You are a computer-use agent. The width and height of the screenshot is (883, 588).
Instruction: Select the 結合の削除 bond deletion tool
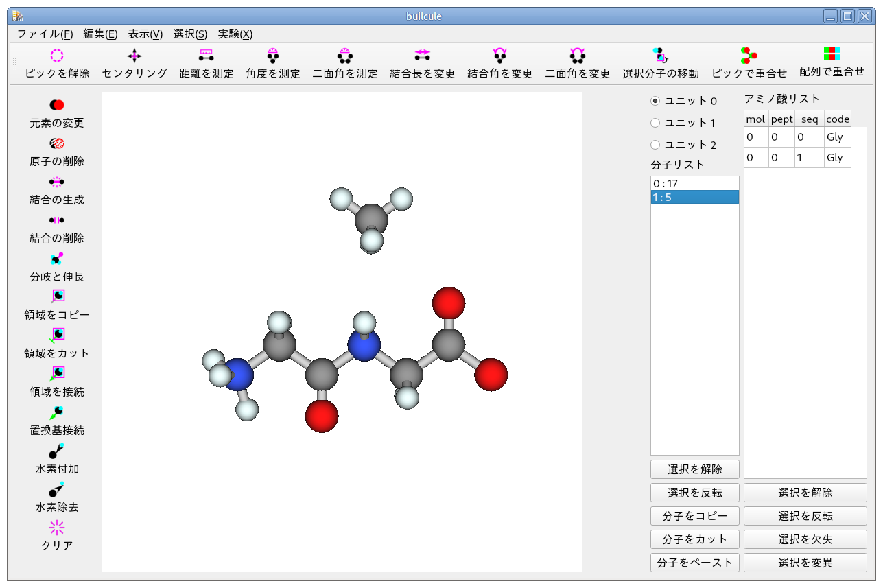click(x=56, y=228)
